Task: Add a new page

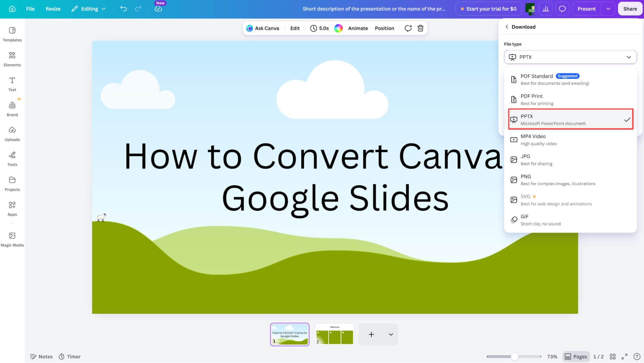Action: (371, 334)
